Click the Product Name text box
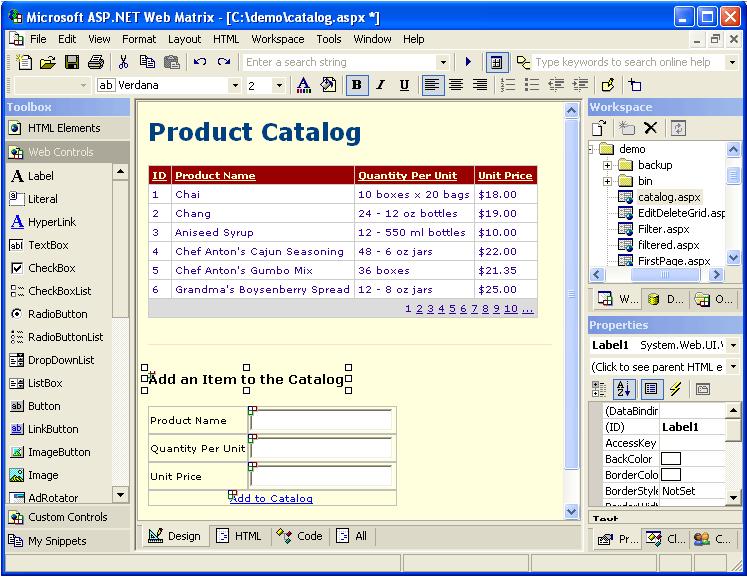 pyautogui.click(x=321, y=421)
